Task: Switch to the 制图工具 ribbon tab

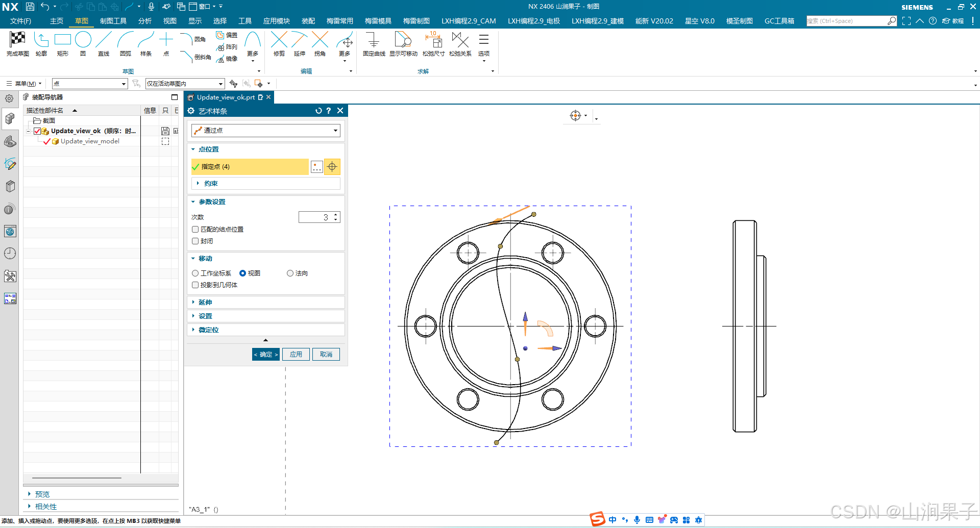Action: 113,21
